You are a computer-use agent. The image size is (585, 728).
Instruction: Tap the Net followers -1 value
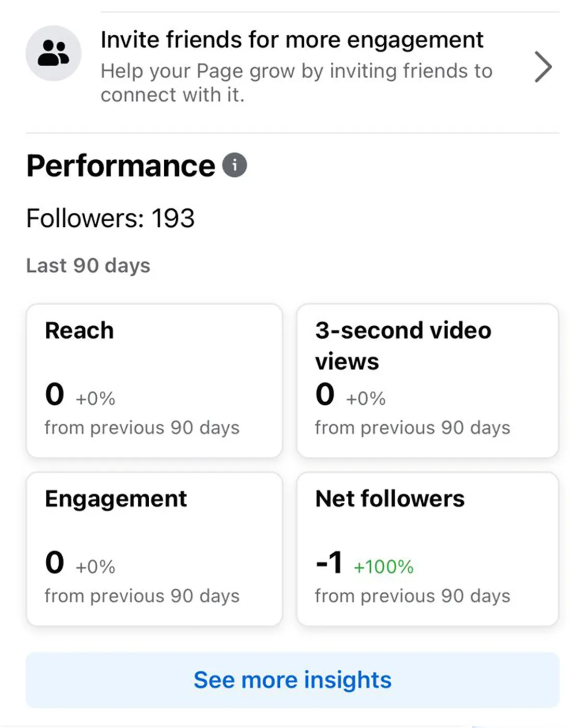click(329, 563)
